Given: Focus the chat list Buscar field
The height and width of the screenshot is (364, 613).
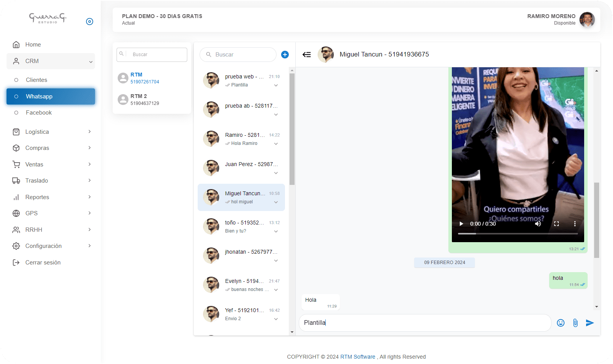Looking at the screenshot, I should coord(238,55).
